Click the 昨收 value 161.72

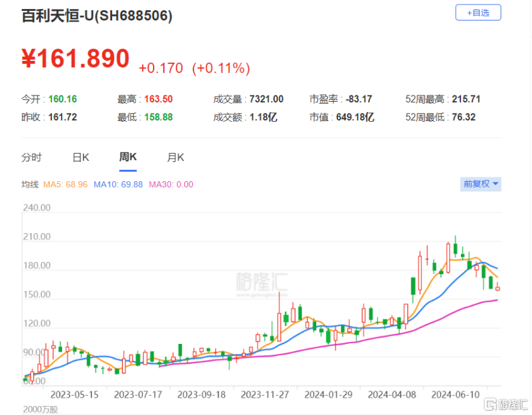[x=63, y=117]
